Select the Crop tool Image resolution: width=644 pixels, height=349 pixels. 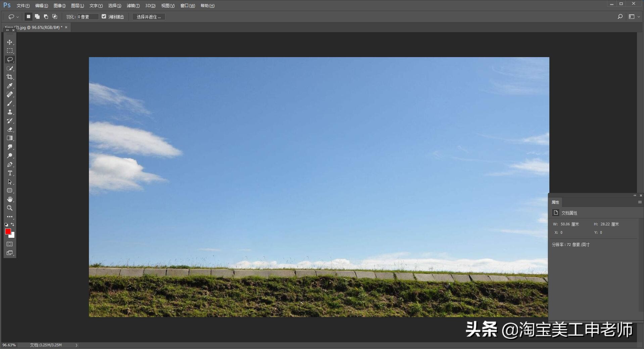10,77
